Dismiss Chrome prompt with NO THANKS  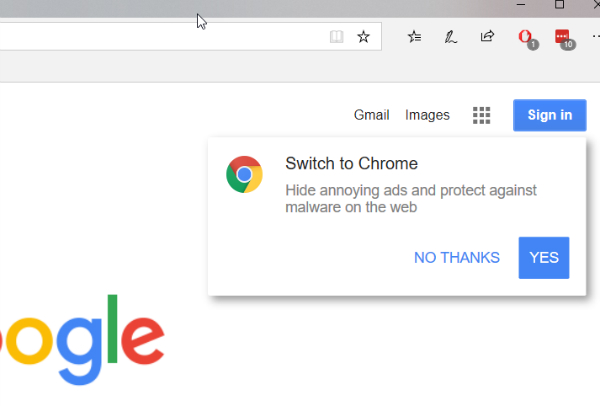pyautogui.click(x=457, y=258)
